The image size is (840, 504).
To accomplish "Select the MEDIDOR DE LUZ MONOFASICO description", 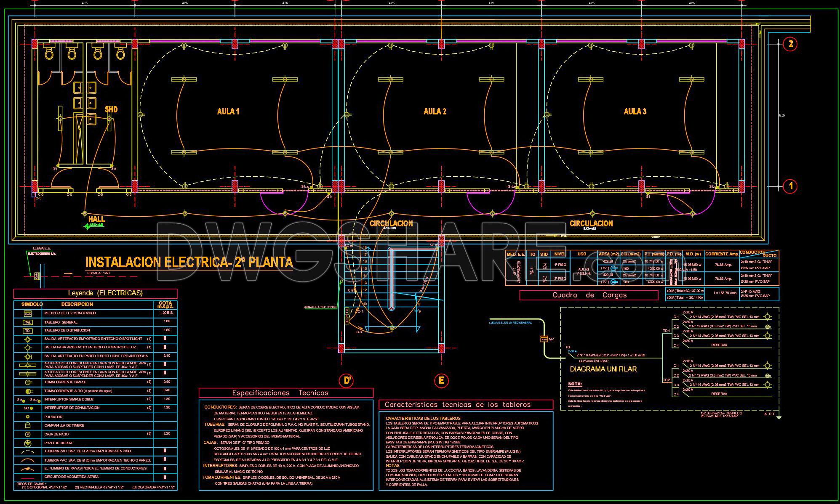I will (70, 313).
